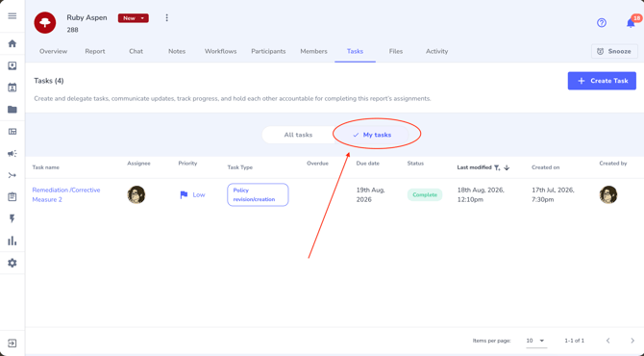This screenshot has width=644, height=356.
Task: Select the All tasks toggle
Action: (x=298, y=135)
